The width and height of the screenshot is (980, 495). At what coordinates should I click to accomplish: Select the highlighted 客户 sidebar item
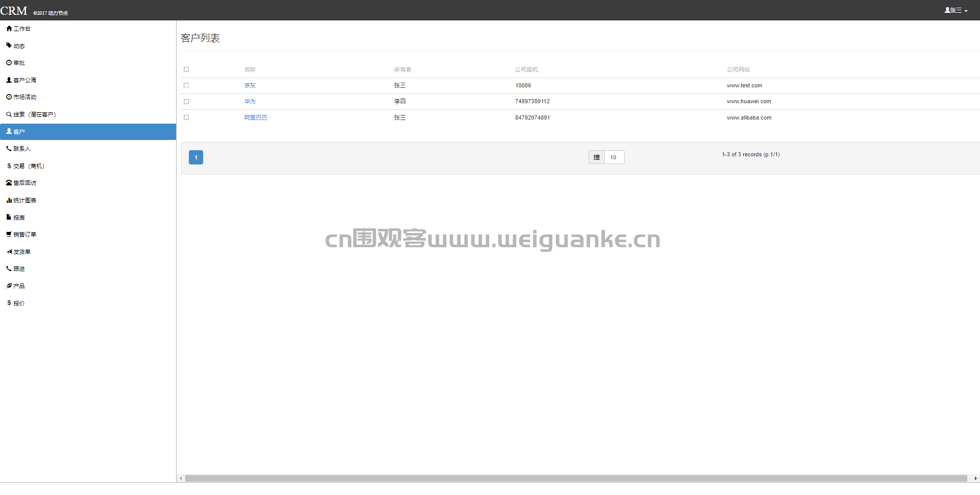click(x=88, y=132)
